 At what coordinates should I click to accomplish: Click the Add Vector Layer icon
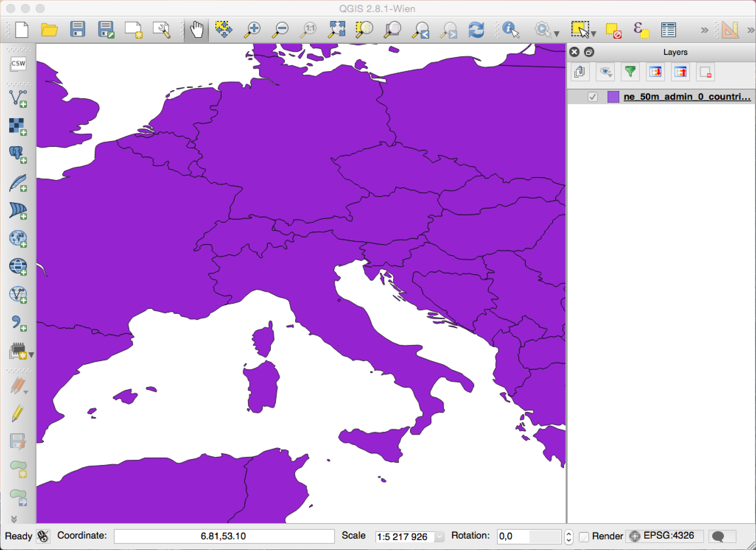click(18, 99)
